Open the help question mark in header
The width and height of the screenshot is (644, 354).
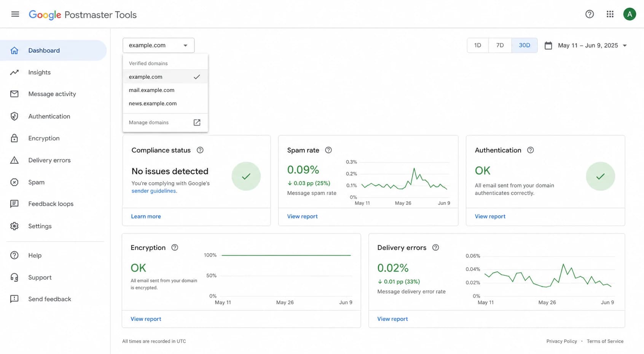click(x=590, y=14)
